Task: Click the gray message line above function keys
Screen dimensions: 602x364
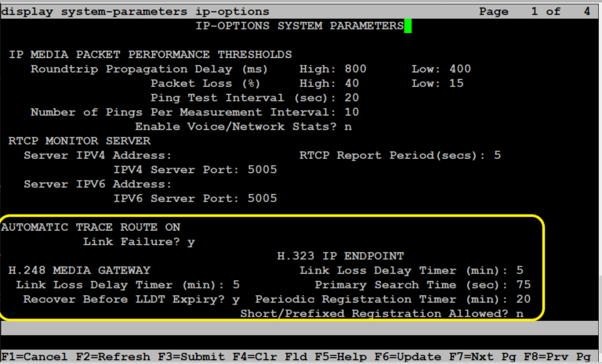Action: [x=299, y=328]
